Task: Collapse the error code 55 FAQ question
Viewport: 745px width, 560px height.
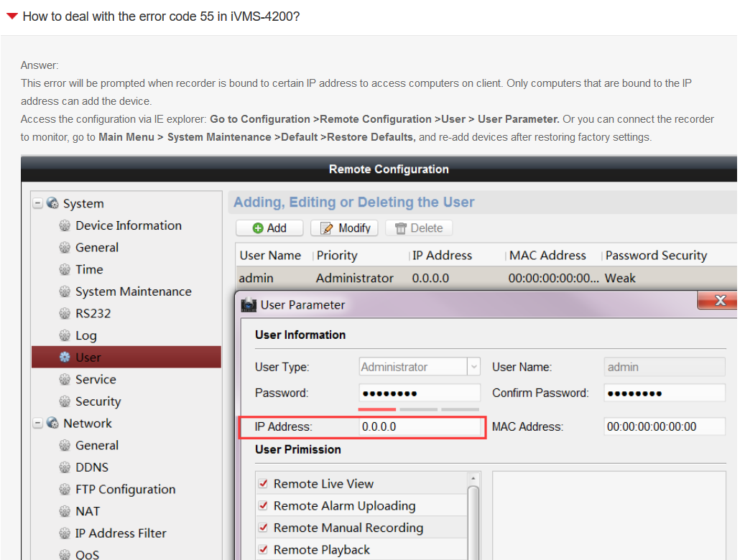Action: tap(11, 16)
